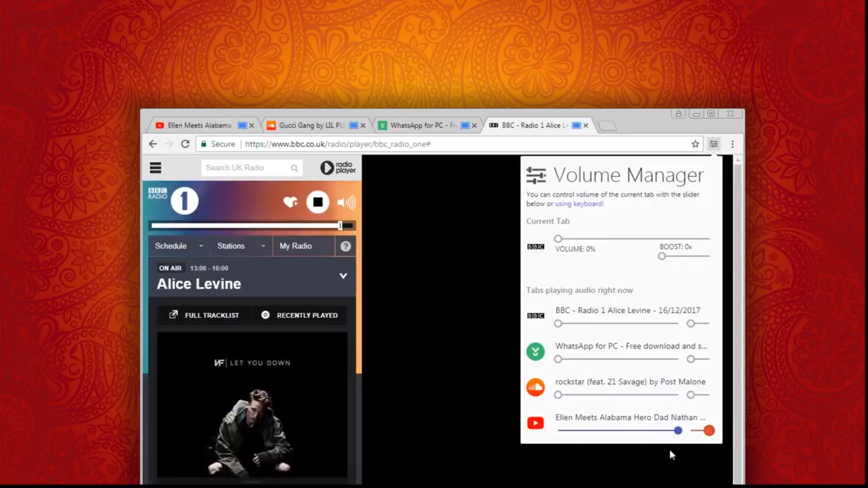The image size is (868, 488).
Task: Click the BBC Radio 1 Alice Levine volume slider
Action: pos(617,324)
